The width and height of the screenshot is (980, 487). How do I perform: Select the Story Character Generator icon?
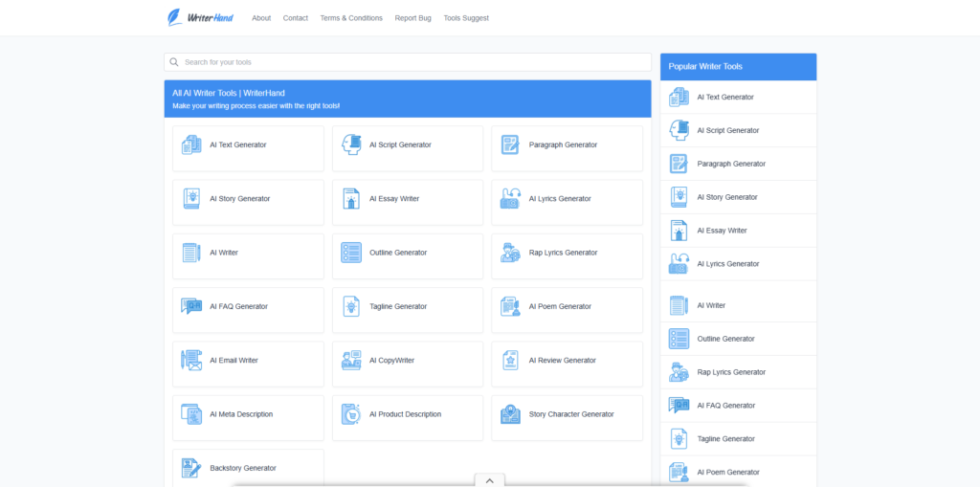pos(511,414)
